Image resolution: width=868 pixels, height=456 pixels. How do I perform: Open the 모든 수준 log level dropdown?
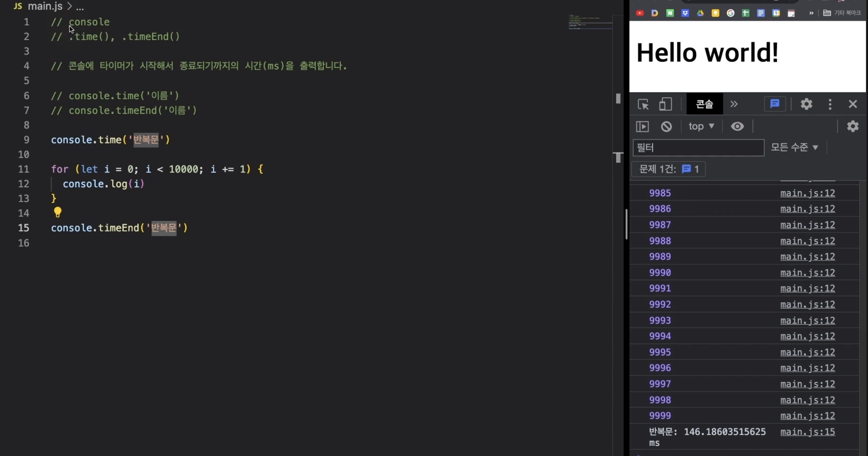coord(794,147)
